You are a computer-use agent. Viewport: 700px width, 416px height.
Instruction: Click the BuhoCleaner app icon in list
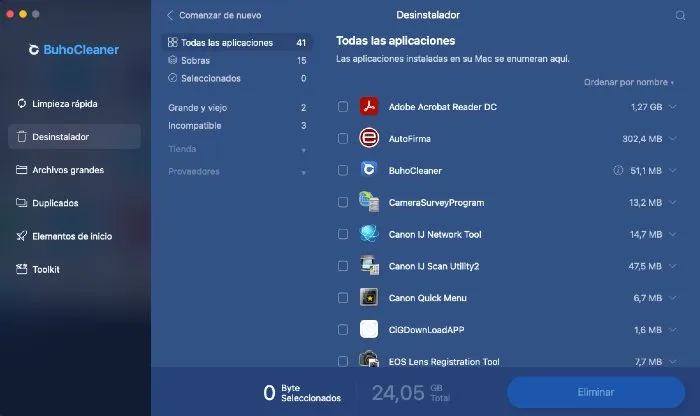pyautogui.click(x=369, y=170)
